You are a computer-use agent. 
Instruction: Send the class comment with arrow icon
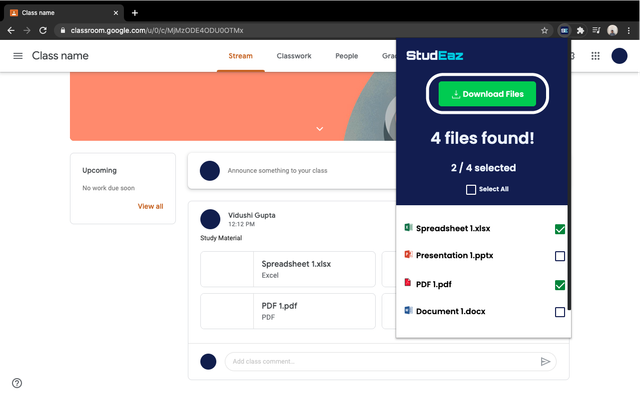coord(545,362)
